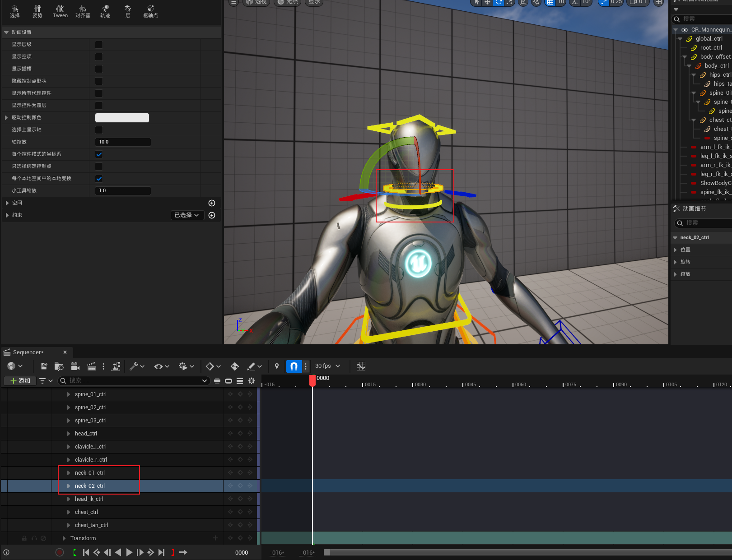Screen dimensions: 732x560
Task: Click the 添加 add track button
Action: click(20, 381)
